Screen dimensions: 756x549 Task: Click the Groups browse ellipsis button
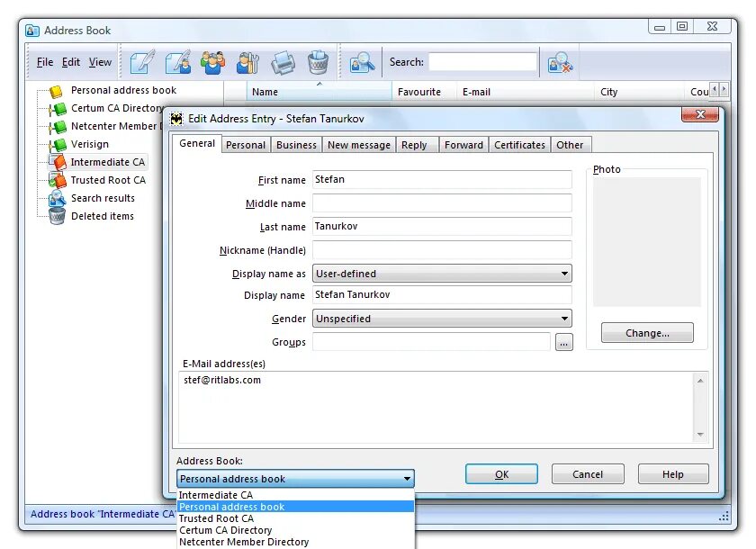564,341
